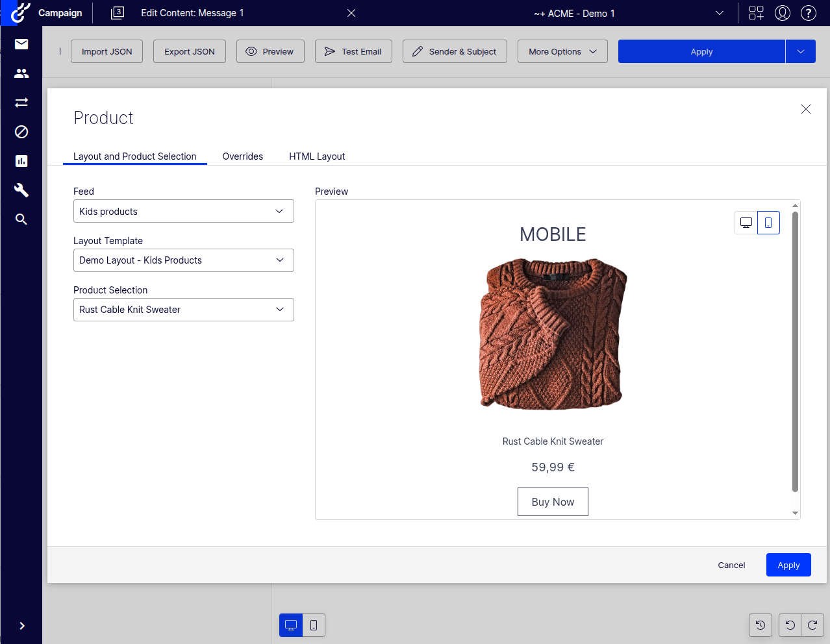Expand the Layout Template dropdown
830x644 pixels.
point(183,260)
